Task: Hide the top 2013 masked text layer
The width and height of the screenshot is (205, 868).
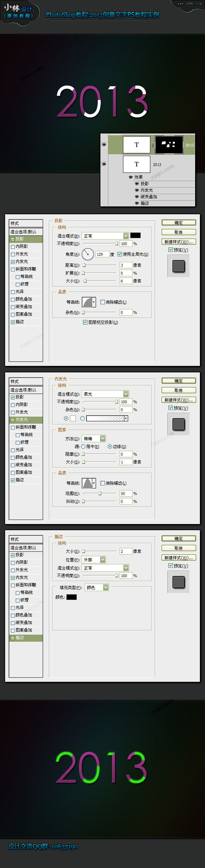Action: 104,145
